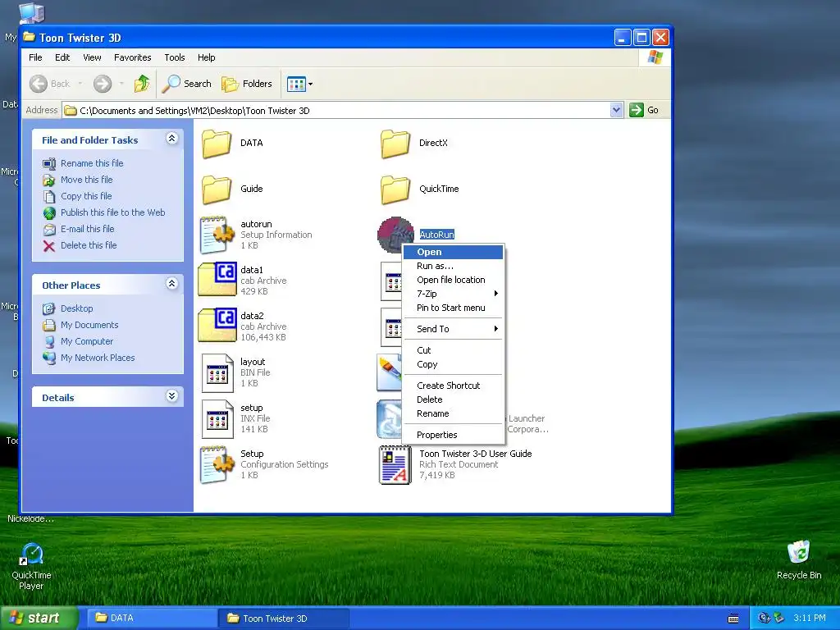Choose Cut in the context menu
Screen dimensions: 840x630
[x=453, y=350]
